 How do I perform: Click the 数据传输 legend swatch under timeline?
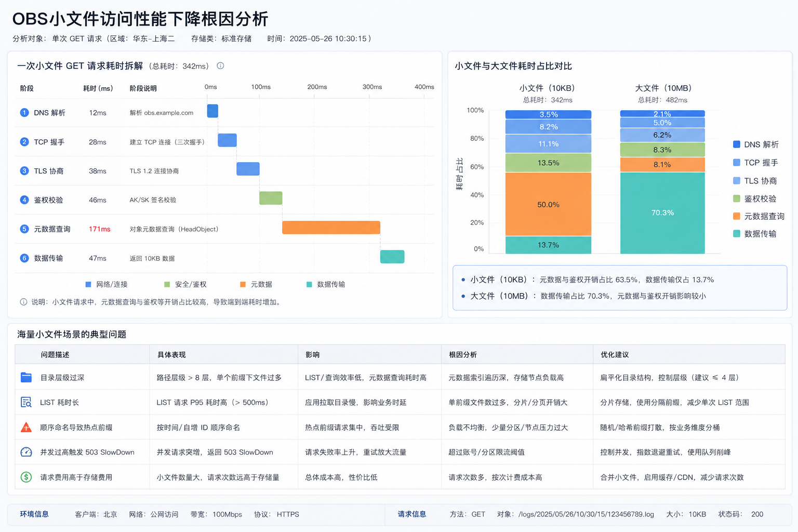click(x=309, y=284)
